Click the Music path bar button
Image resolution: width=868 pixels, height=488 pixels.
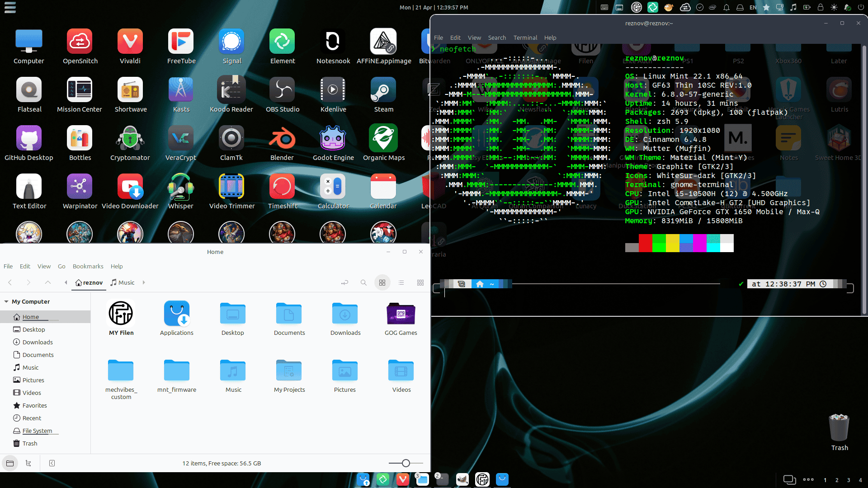click(123, 282)
